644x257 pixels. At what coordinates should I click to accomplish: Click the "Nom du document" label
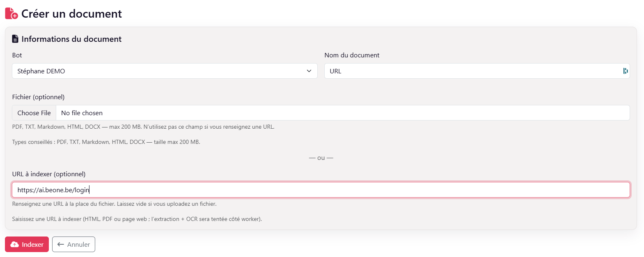click(352, 55)
